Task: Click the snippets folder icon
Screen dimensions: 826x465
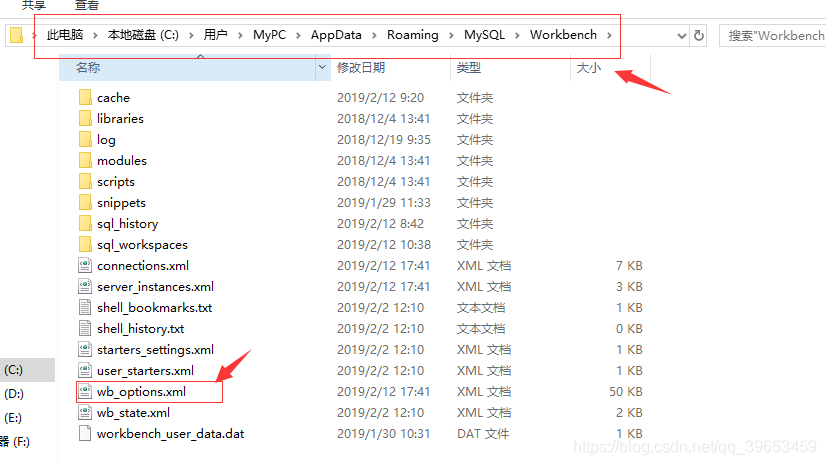Action: point(85,203)
